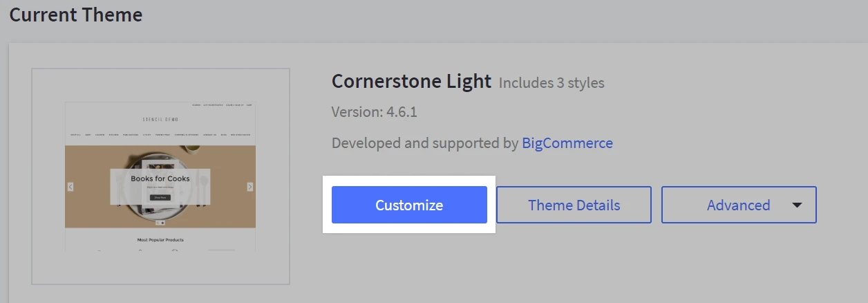The height and width of the screenshot is (303, 868).
Task: Click the Developed and supported by text
Action: 424,143
